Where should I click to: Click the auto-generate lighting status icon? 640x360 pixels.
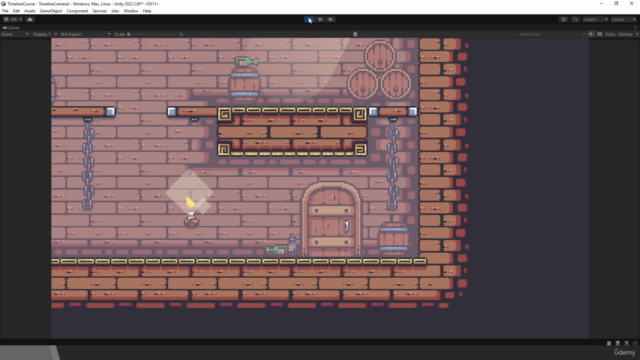[x=627, y=343]
